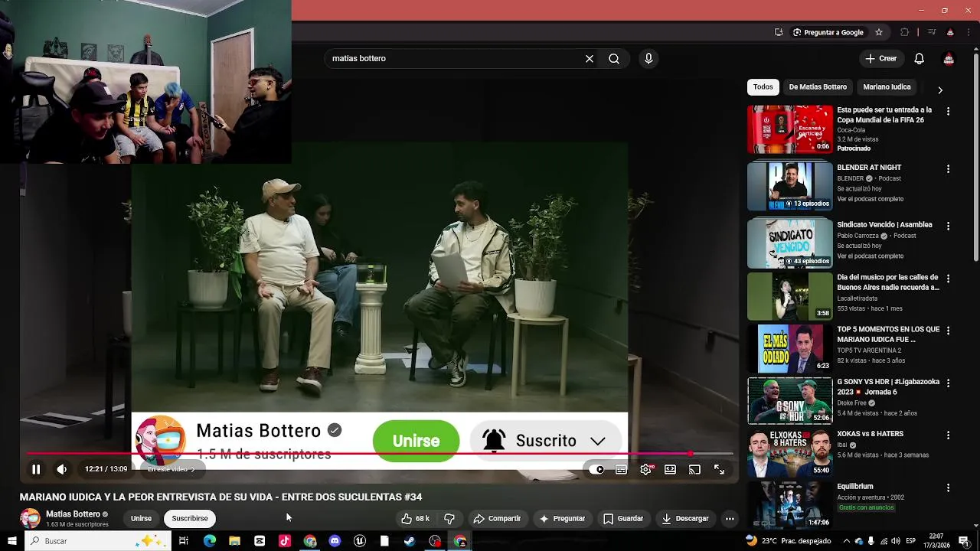Open the player settings gear
This screenshot has width=980, height=551.
click(645, 469)
